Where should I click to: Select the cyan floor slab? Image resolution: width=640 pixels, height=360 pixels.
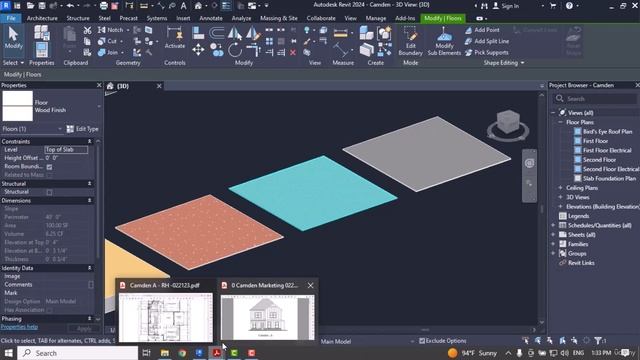313,193
